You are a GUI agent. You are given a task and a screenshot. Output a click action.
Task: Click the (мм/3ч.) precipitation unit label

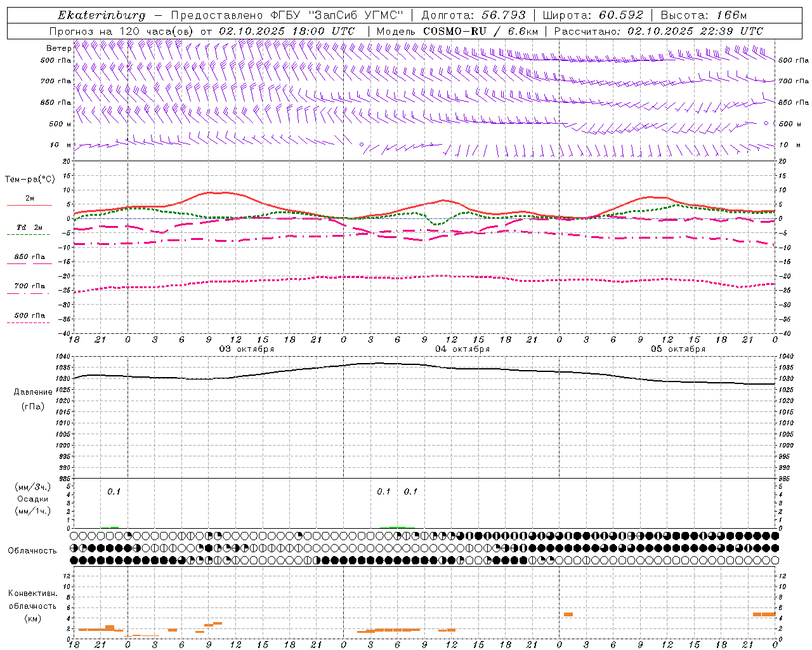point(33,487)
